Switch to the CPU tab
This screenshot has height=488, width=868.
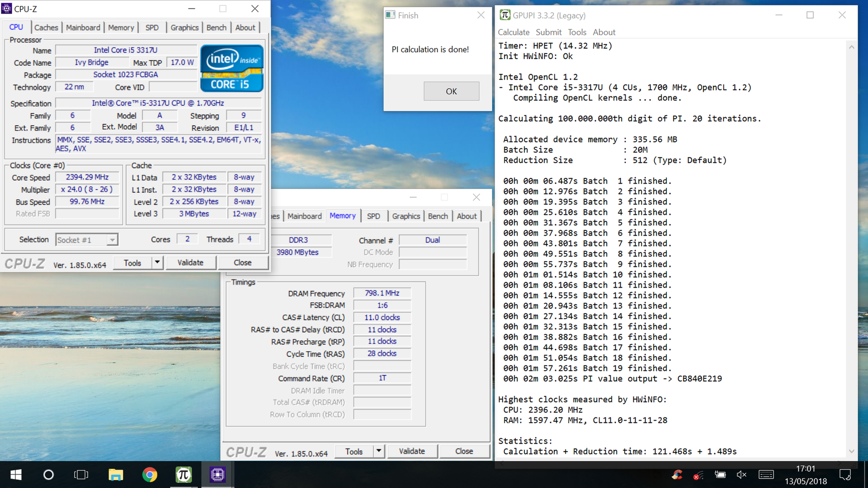[x=16, y=27]
